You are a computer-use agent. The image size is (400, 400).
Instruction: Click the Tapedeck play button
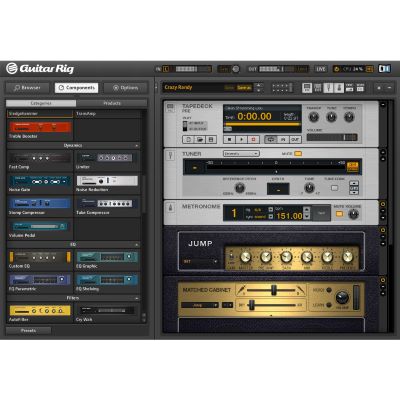[x=241, y=139]
